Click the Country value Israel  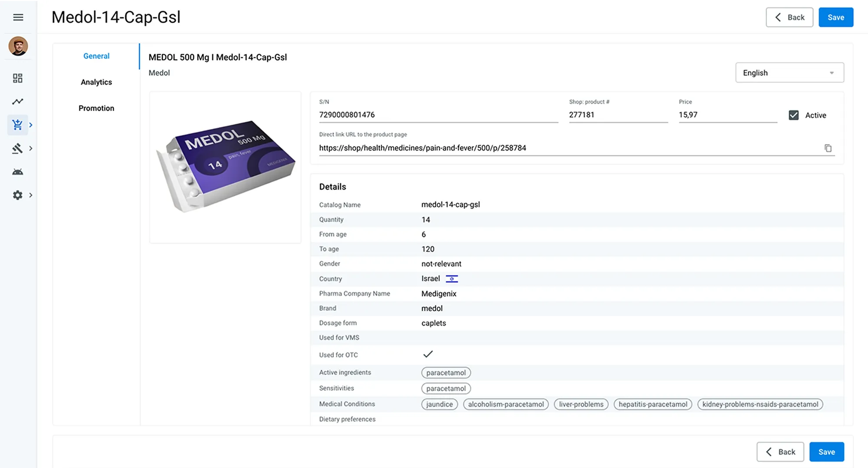(431, 279)
